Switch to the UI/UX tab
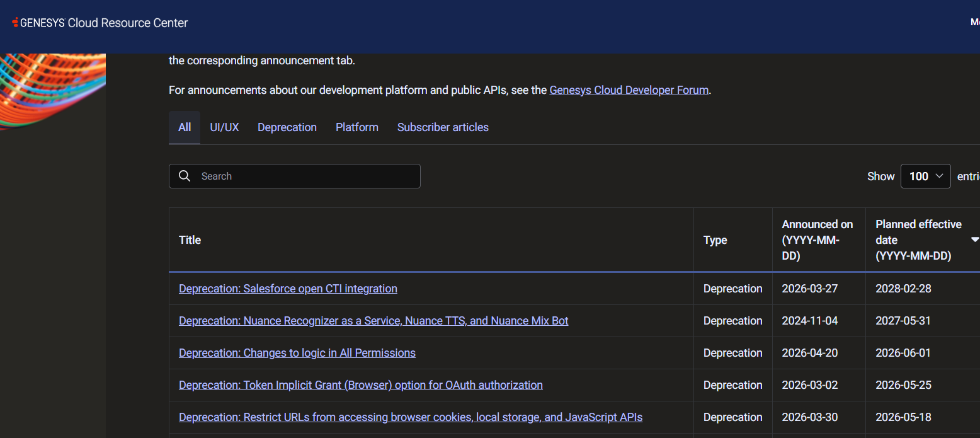The height and width of the screenshot is (438, 980). click(x=224, y=127)
